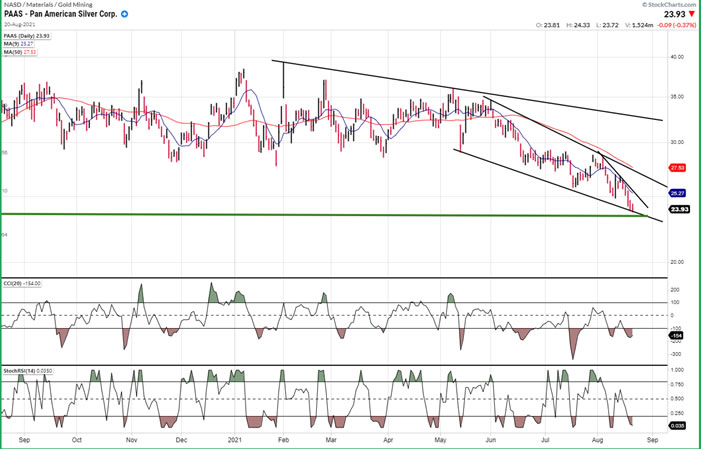Click the 20-Aug-2021 chart date
The height and width of the screenshot is (449, 701).
pos(20,25)
